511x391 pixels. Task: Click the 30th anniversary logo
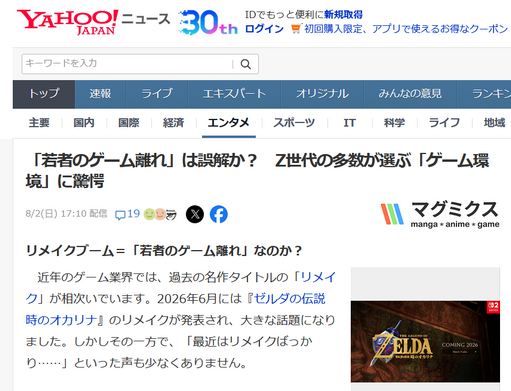[208, 23]
